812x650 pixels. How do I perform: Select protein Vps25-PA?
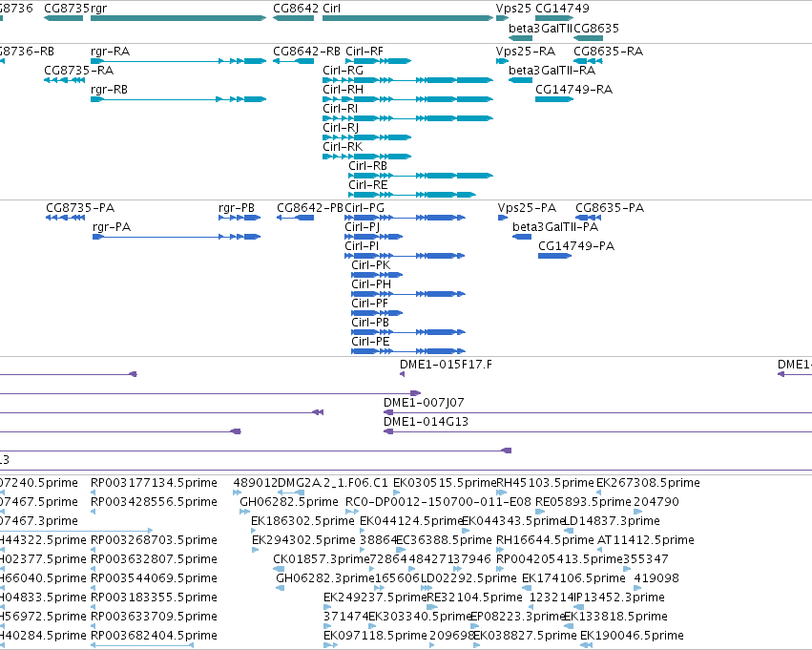point(503,218)
